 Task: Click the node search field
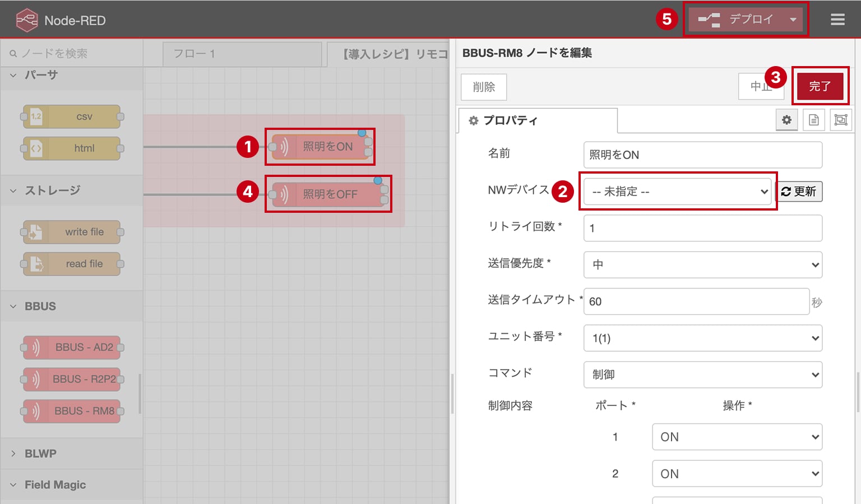(72, 53)
